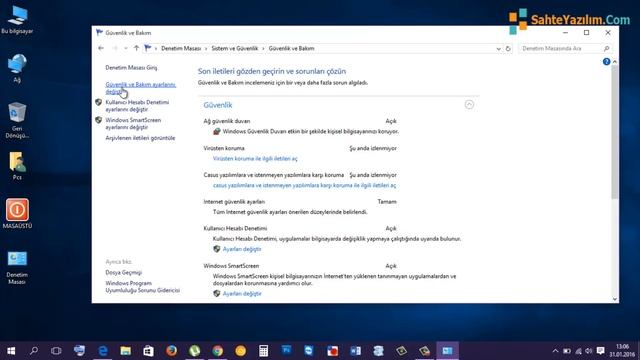The height and width of the screenshot is (360, 640).
Task: Open casus yazılımlara karşı koruma iletileri link
Action: coord(304,185)
